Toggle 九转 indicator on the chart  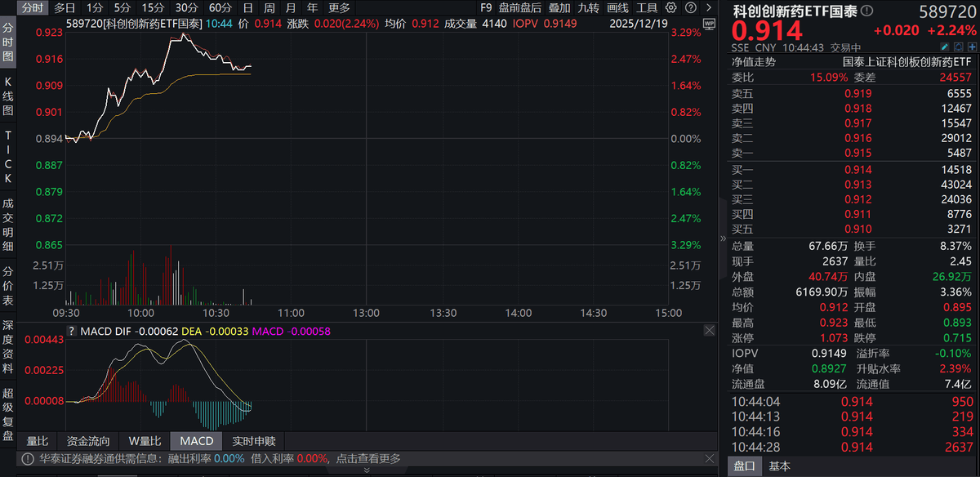pos(588,7)
